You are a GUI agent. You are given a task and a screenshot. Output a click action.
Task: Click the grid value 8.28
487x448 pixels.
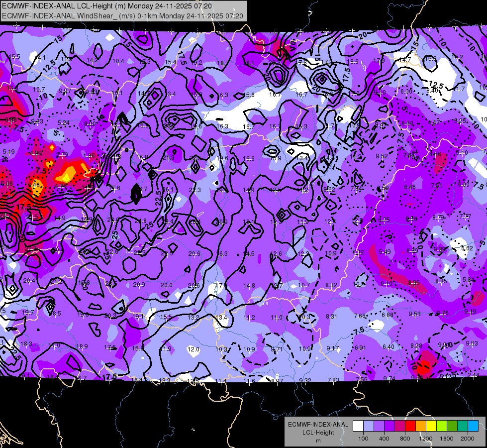pos(416,346)
